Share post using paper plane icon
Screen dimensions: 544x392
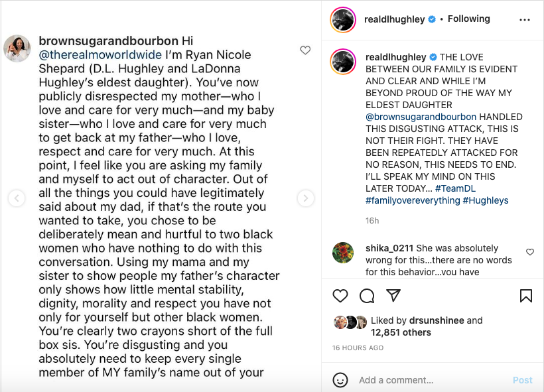[x=393, y=295]
